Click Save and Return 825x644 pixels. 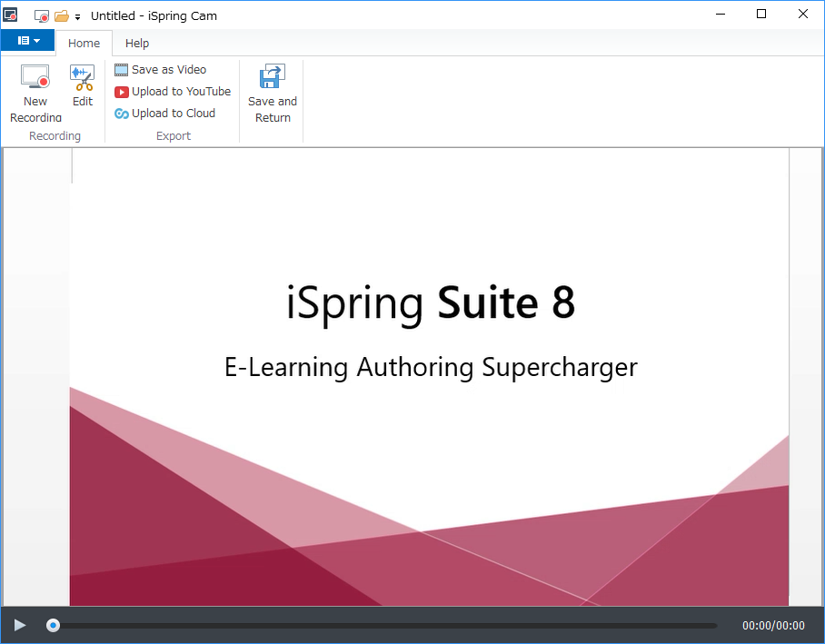[x=273, y=94]
